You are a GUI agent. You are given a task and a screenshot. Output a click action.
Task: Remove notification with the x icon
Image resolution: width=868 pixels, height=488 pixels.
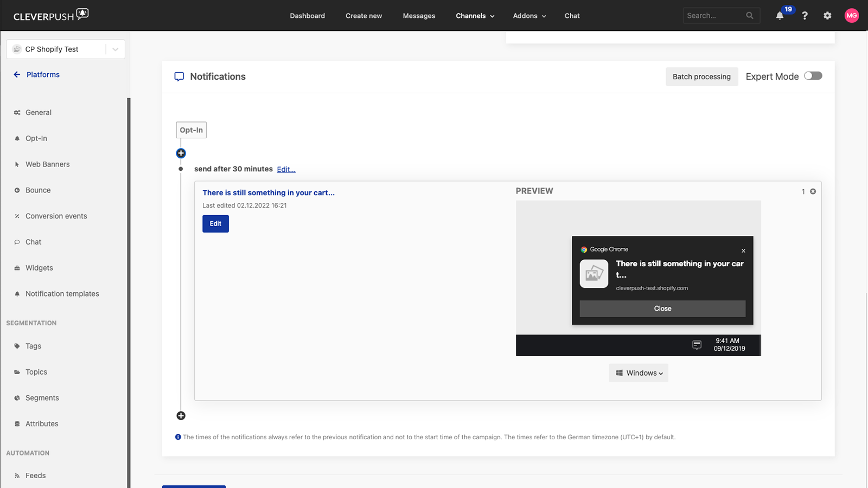click(813, 191)
